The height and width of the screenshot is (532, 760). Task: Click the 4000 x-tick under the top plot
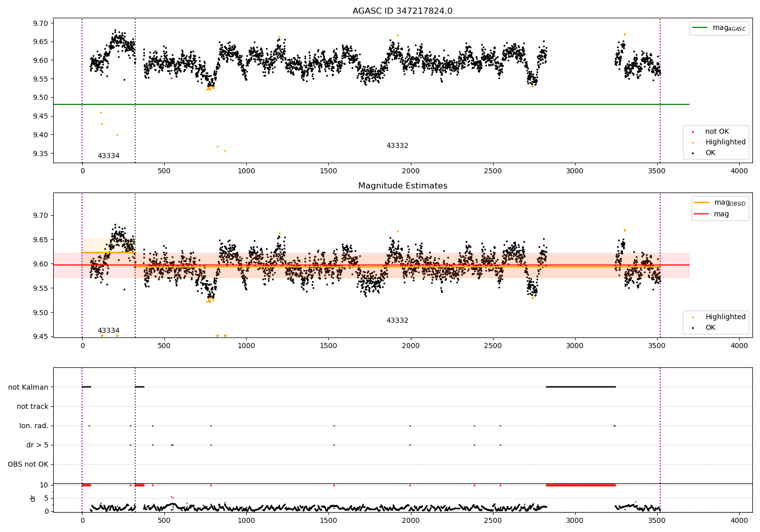tap(739, 171)
